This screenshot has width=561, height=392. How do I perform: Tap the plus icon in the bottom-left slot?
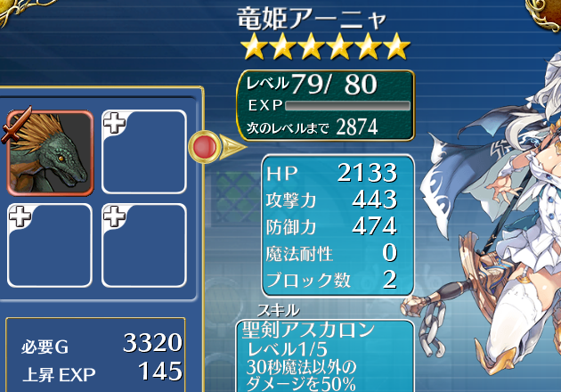pyautogui.click(x=20, y=216)
